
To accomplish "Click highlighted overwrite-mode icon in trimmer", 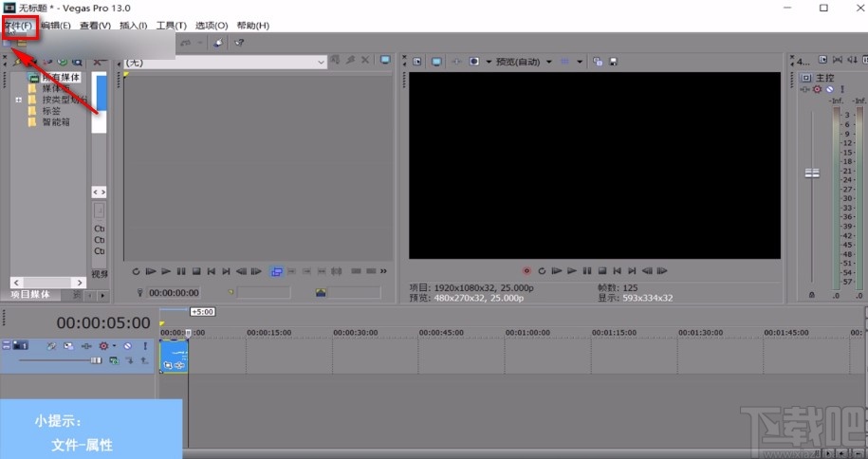I will tap(276, 271).
